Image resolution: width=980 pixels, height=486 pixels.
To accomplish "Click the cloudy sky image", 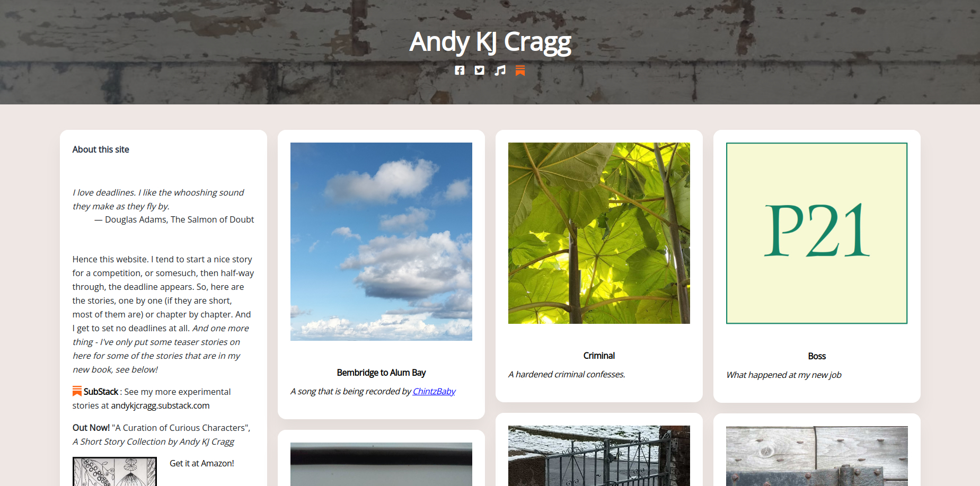I will tap(381, 242).
